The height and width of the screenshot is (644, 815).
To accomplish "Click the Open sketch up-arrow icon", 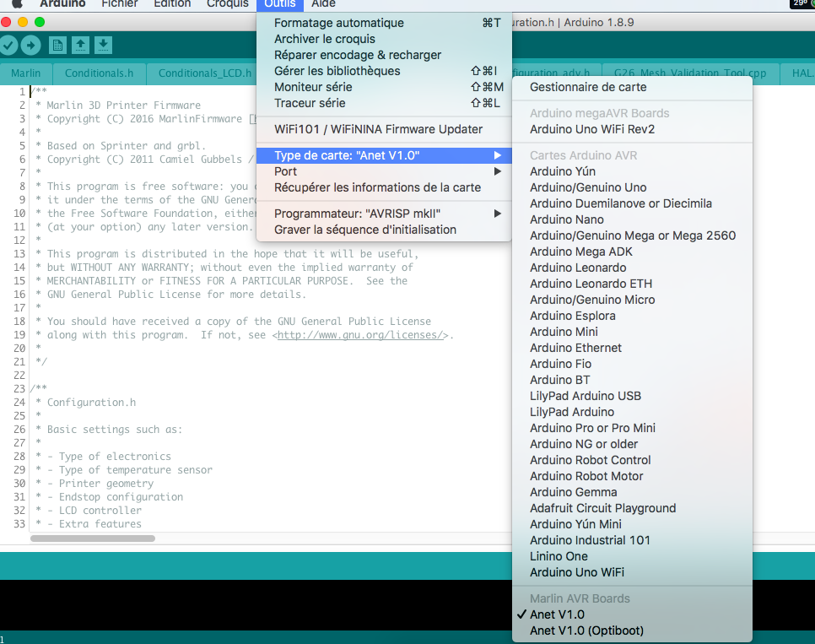I will tap(80, 46).
